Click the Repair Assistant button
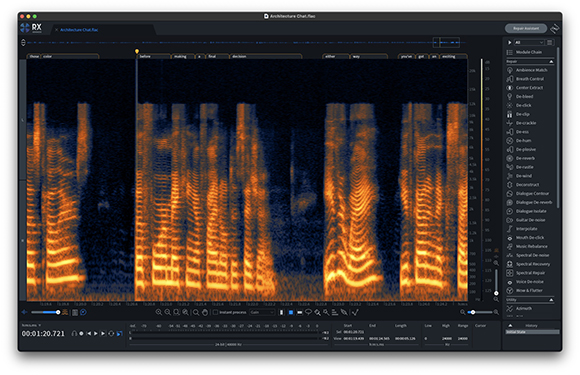 pyautogui.click(x=526, y=28)
